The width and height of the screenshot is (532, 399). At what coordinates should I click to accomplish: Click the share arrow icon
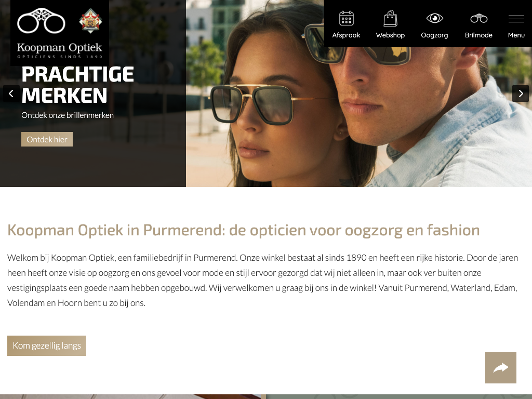500,368
